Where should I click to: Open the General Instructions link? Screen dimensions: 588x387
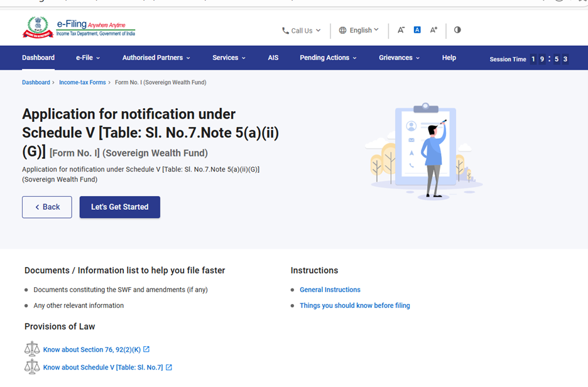tap(330, 290)
